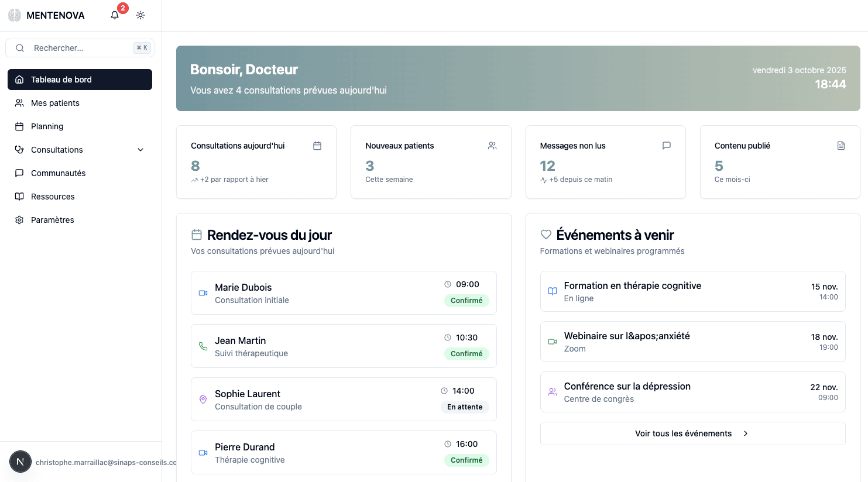
Task: Click the location pin beside Sophie Laurent
Action: [203, 399]
